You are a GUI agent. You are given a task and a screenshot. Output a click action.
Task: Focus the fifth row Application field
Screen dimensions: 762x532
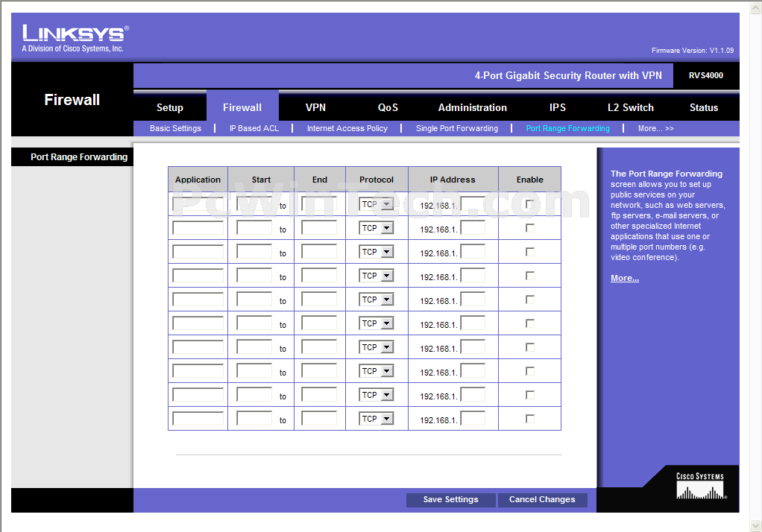pyautogui.click(x=198, y=300)
